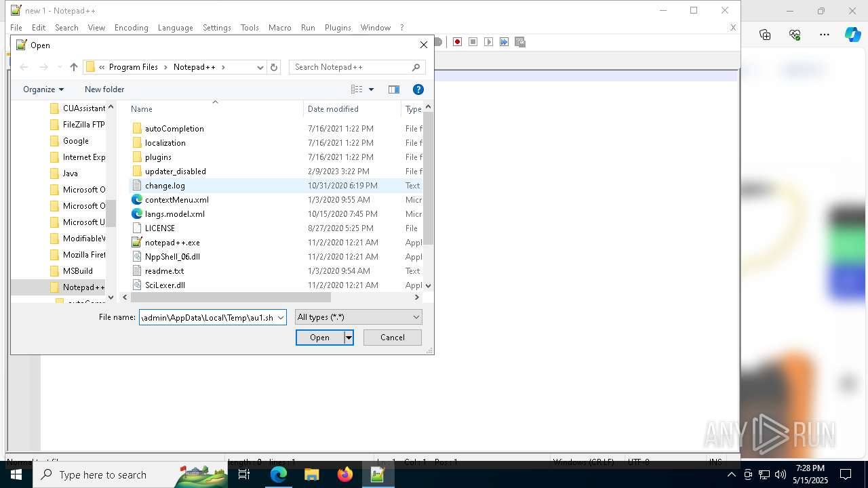Click the Save recorded macro icon

[520, 42]
